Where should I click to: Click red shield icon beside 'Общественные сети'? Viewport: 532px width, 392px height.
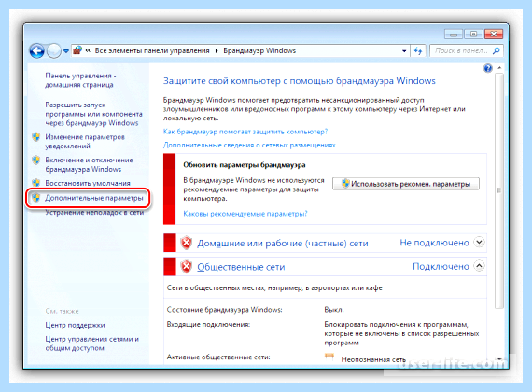click(186, 267)
